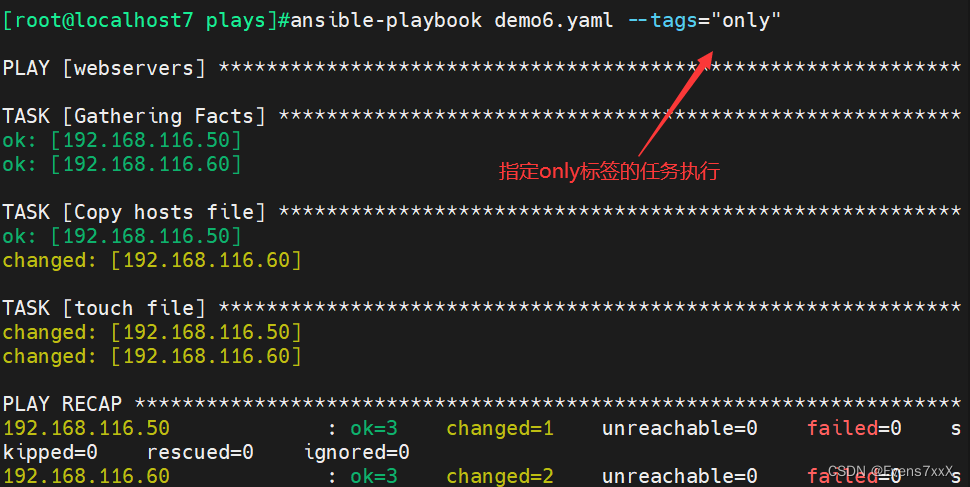Select the rescued=0 recap value
The width and height of the screenshot is (970, 487).
[x=200, y=452]
